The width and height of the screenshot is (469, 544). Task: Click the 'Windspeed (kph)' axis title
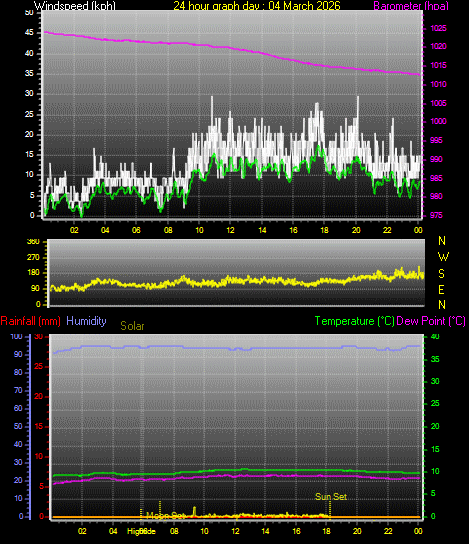pyautogui.click(x=75, y=6)
